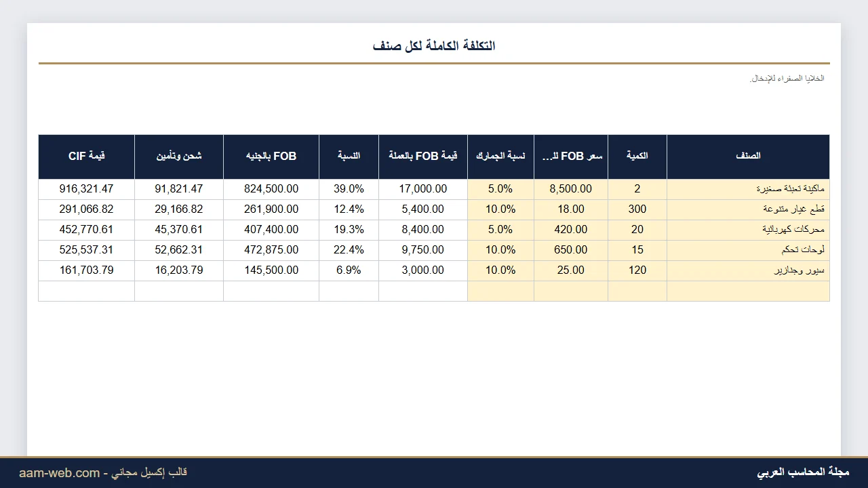The height and width of the screenshot is (488, 868).
Task: Select CIF value cell 161,703.79
Action: point(87,270)
